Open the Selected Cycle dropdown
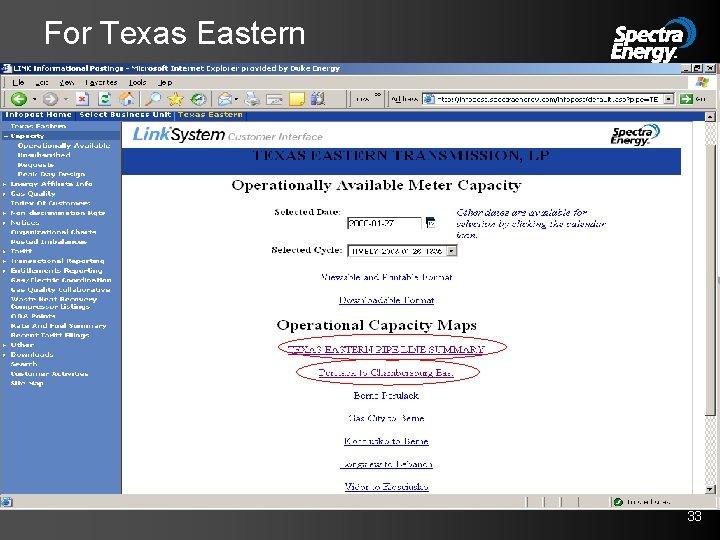 (x=452, y=251)
